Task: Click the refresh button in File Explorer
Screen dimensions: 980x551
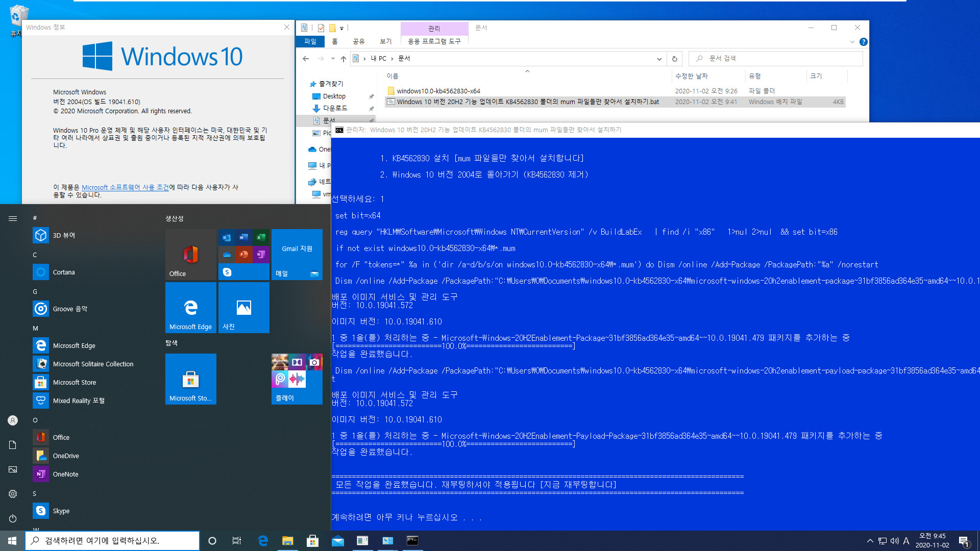Action: point(675,59)
